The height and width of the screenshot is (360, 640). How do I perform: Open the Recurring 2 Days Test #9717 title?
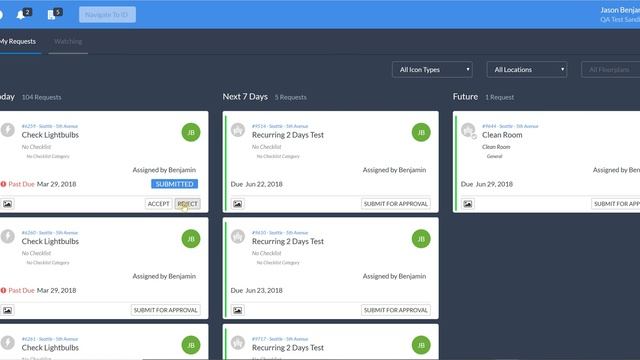(x=288, y=348)
